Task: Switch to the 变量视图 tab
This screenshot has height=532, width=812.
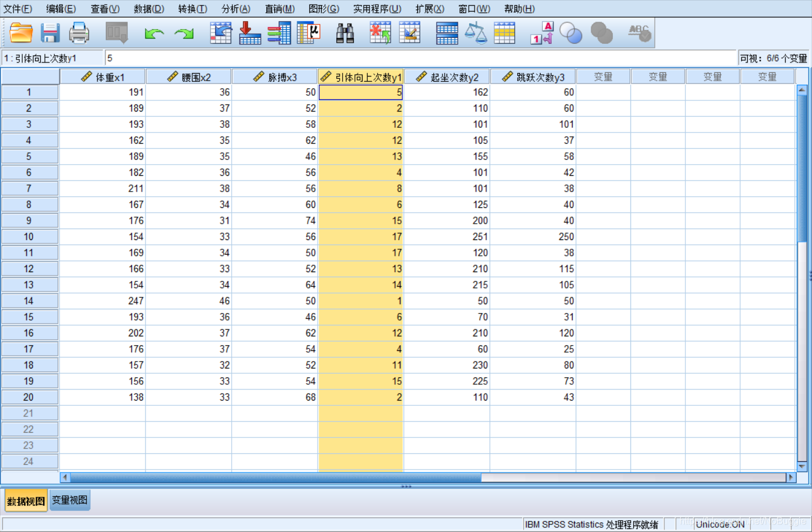Action: 70,500
